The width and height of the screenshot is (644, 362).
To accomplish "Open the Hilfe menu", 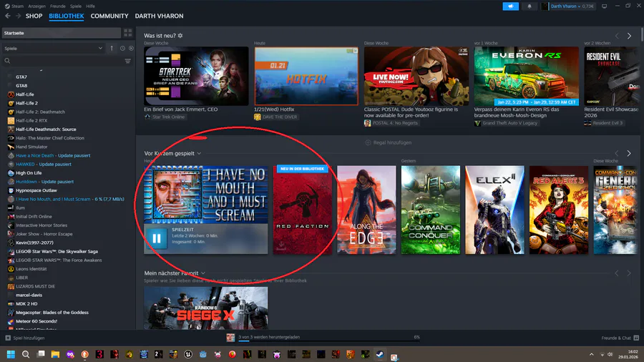I will pyautogui.click(x=90, y=6).
